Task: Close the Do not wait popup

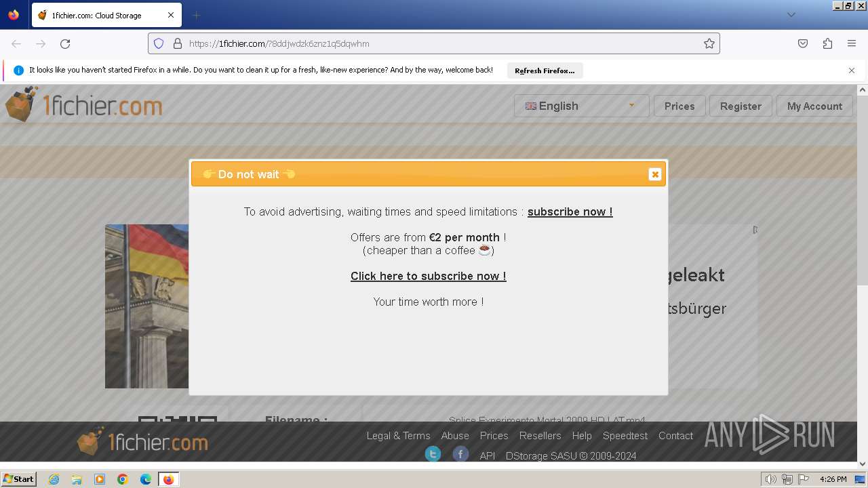Action: [654, 174]
